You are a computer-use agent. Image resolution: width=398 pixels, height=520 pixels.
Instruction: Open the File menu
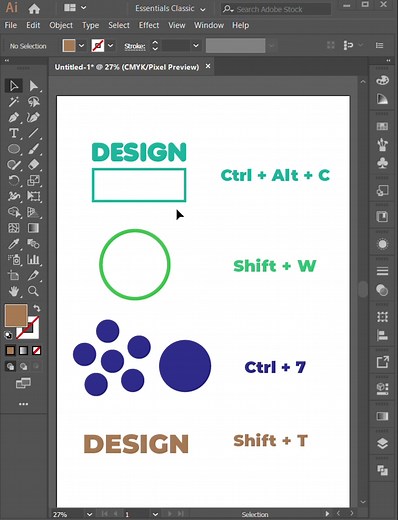[11, 25]
